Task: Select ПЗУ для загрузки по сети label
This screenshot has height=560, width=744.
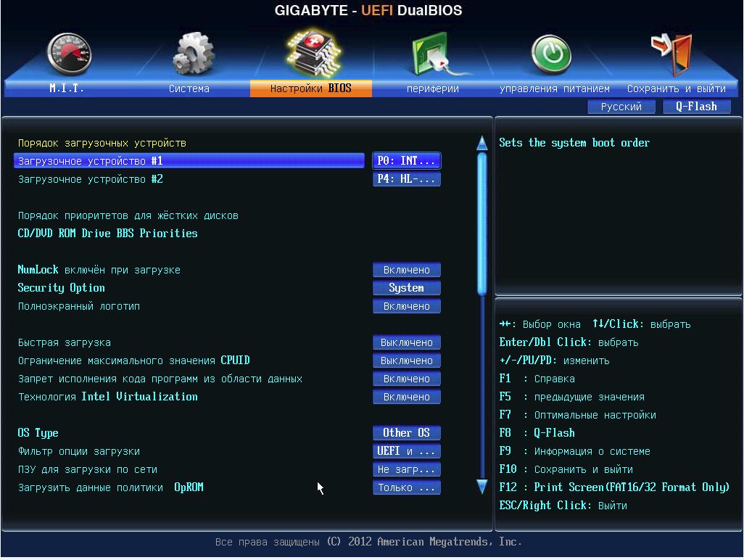Action: pyautogui.click(x=88, y=469)
